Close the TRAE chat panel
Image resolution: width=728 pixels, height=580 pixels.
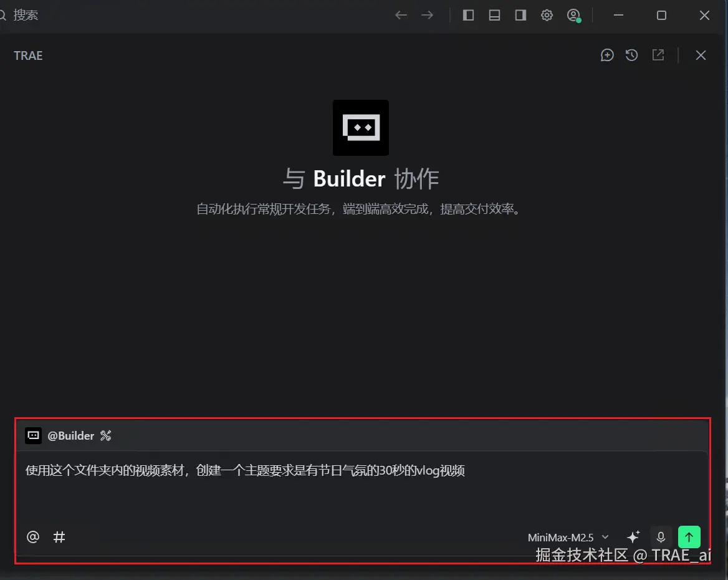701,56
